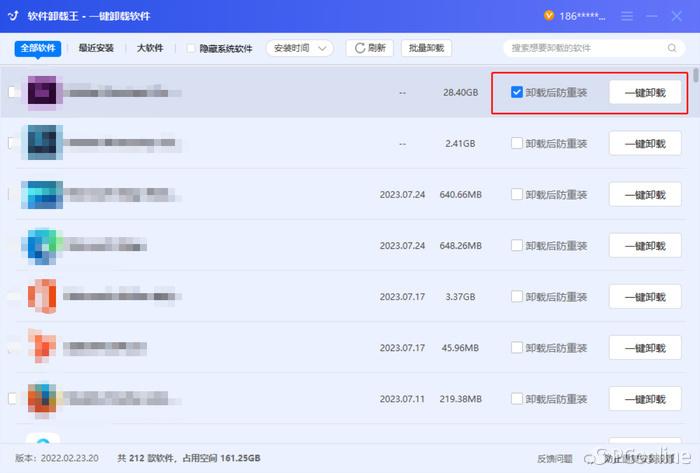Select row checkbox of 219.38MB software
This screenshot has height=473, width=700.
pos(13,398)
